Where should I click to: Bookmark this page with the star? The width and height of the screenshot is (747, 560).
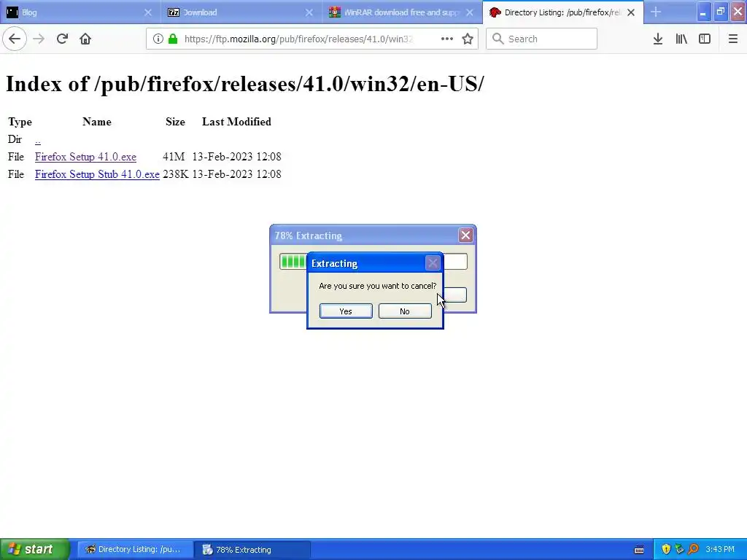(468, 39)
